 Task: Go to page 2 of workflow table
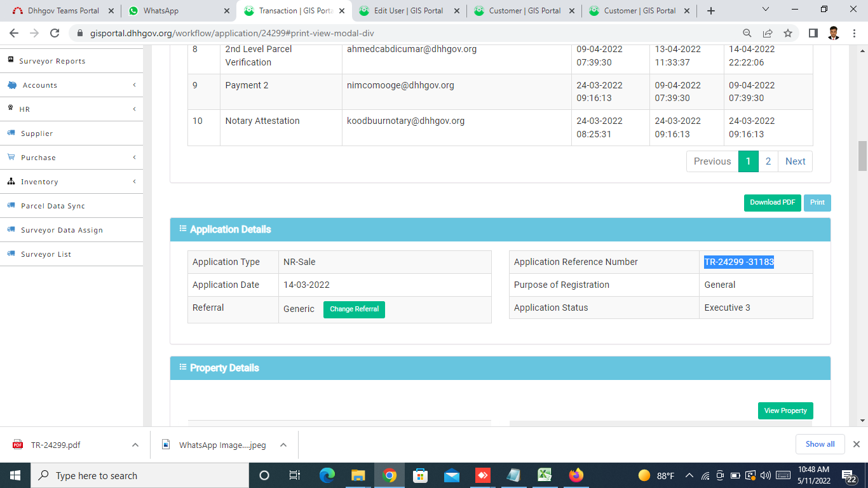tap(768, 161)
